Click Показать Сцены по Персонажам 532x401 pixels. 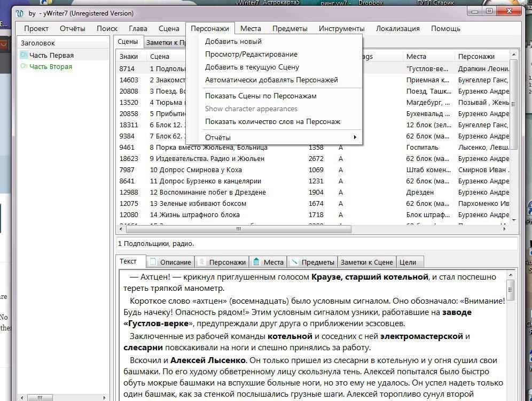pyautogui.click(x=261, y=96)
